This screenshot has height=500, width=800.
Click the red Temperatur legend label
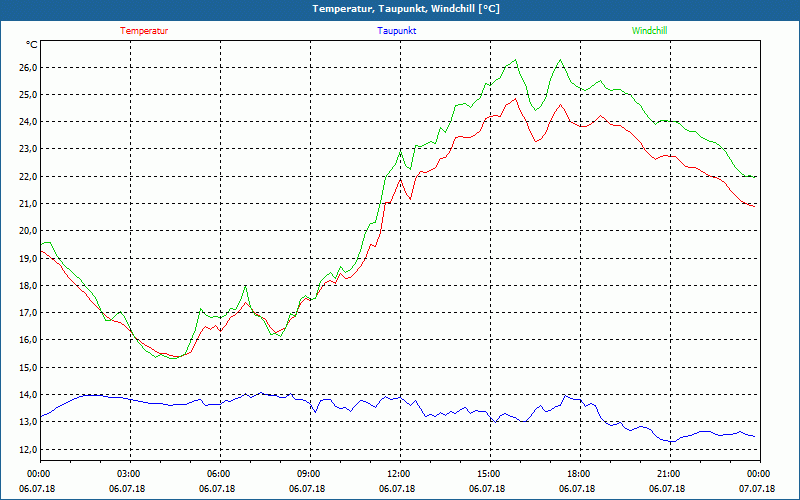coord(144,31)
